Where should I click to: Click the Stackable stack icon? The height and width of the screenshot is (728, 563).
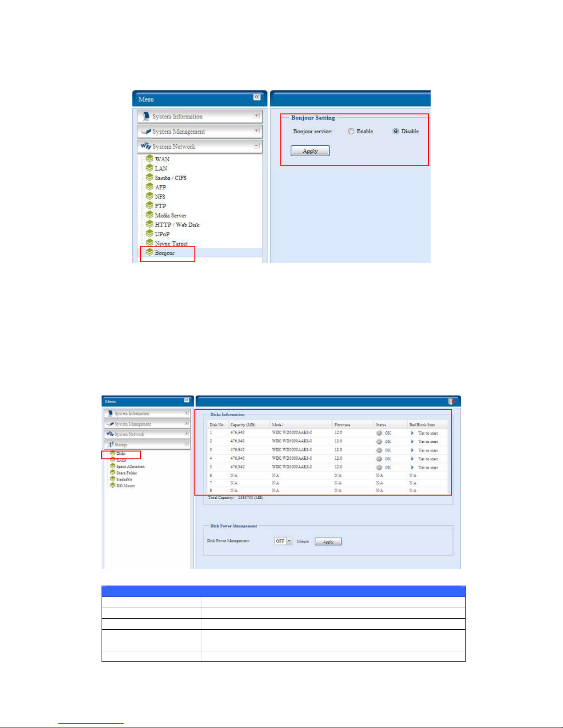(113, 479)
